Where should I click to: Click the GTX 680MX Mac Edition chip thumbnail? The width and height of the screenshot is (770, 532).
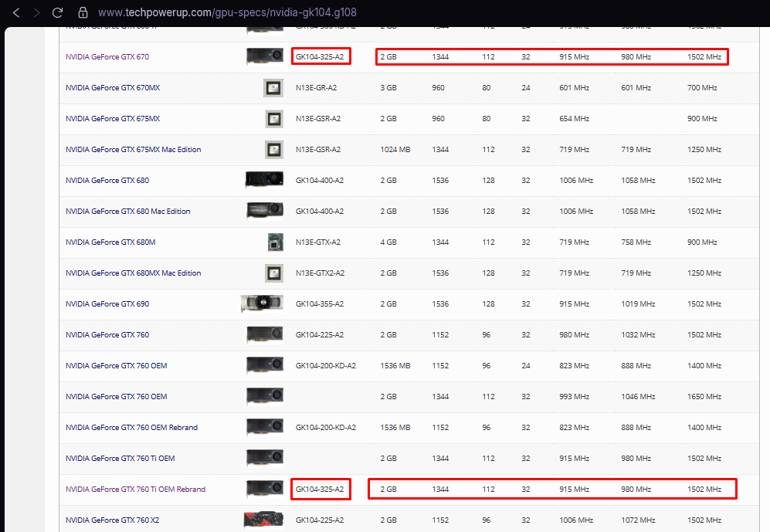(274, 273)
